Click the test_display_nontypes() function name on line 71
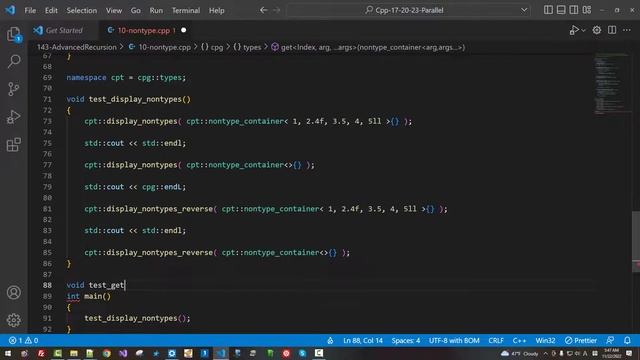Image resolution: width=640 pixels, height=360 pixels. (140, 99)
